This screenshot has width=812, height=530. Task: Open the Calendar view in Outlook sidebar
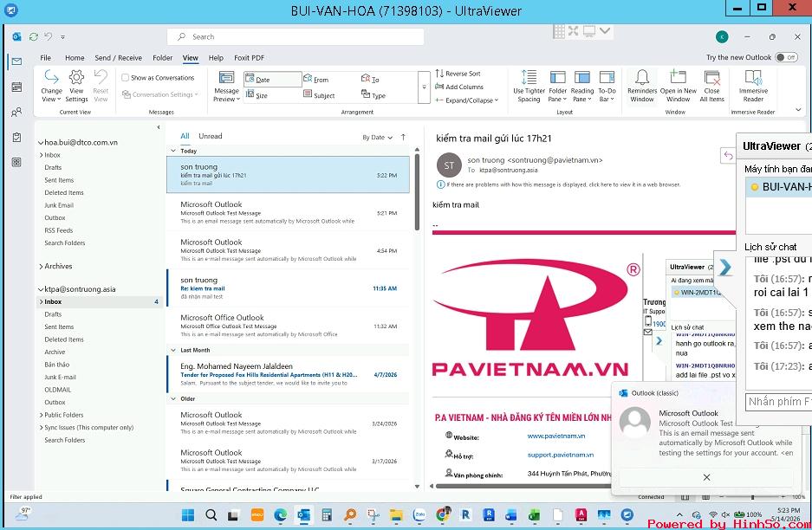point(16,87)
